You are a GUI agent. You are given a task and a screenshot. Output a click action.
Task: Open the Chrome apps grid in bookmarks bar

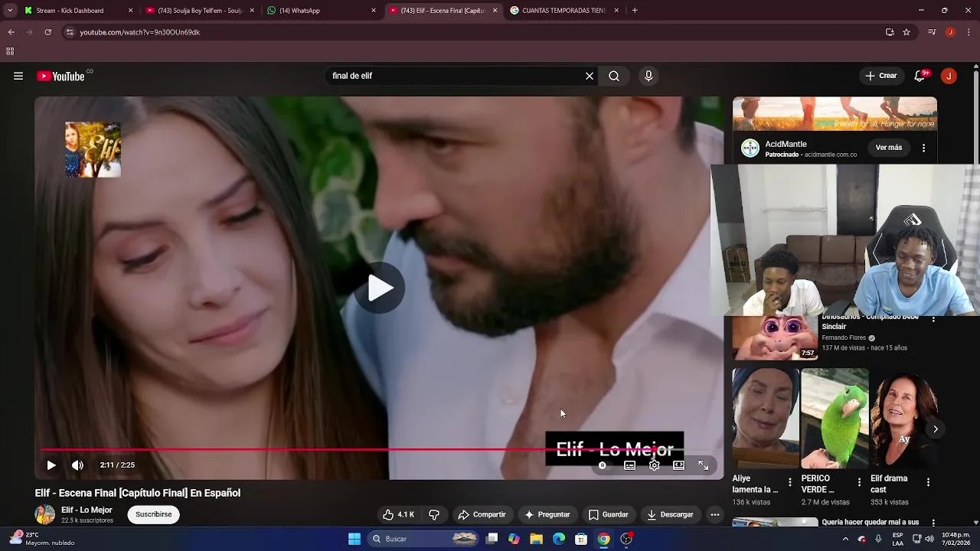(10, 51)
